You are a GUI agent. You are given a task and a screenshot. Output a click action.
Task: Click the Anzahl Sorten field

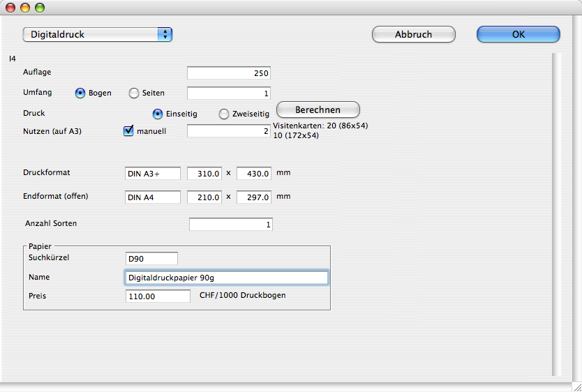pos(230,224)
